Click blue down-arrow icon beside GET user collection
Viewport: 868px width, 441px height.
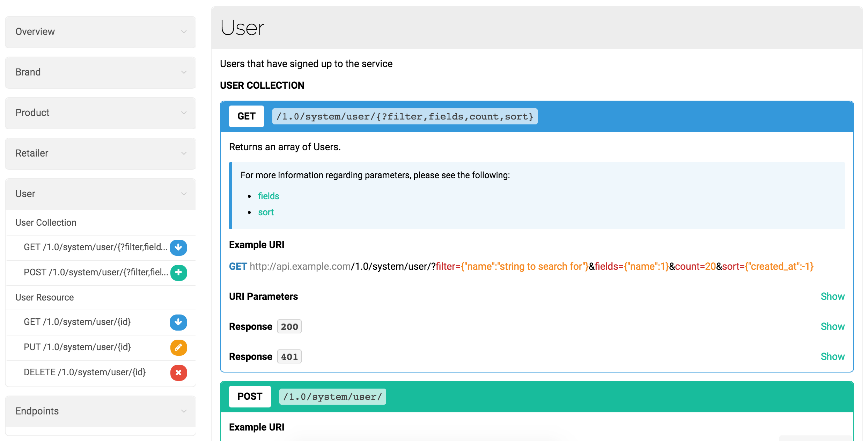178,247
